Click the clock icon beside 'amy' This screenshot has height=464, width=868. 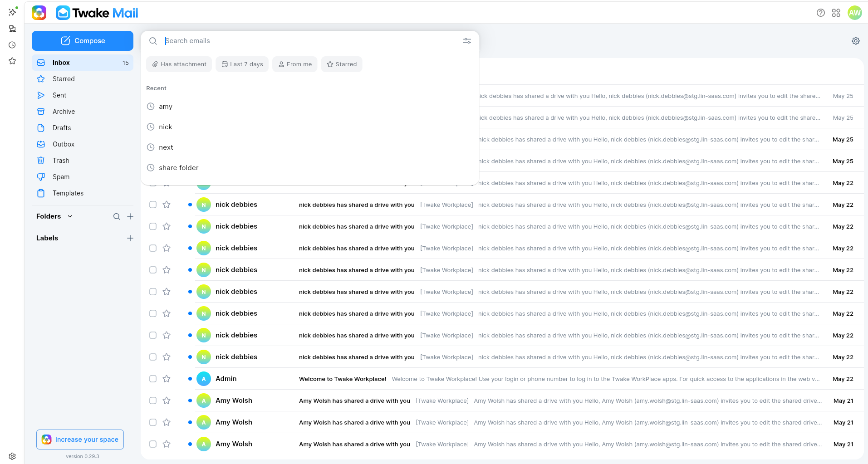(x=151, y=107)
